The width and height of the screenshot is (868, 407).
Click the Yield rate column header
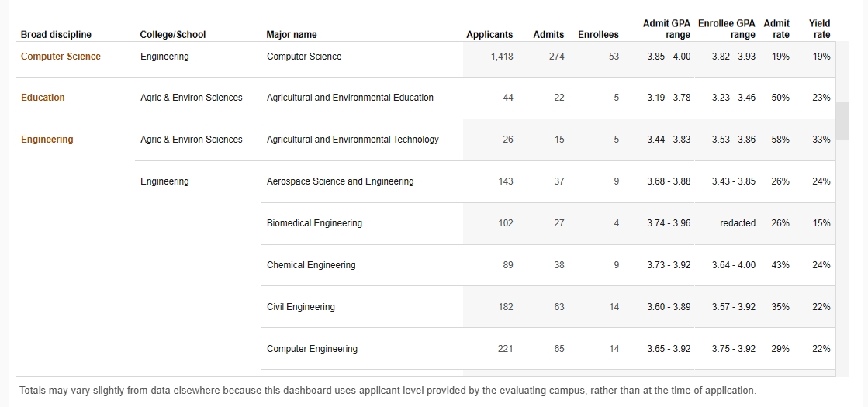(820, 29)
